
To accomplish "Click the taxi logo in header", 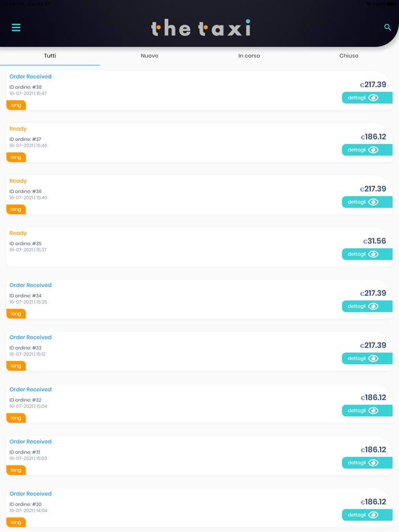I will [201, 28].
